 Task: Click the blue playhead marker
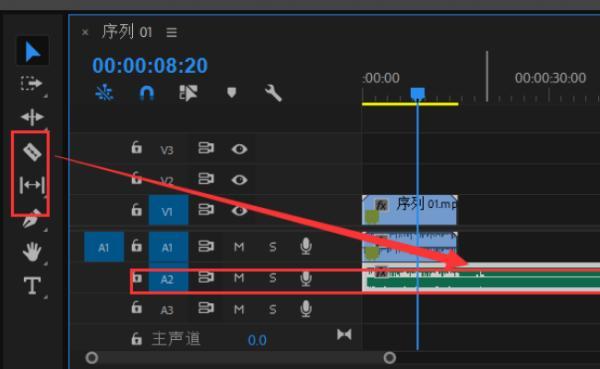pos(417,93)
